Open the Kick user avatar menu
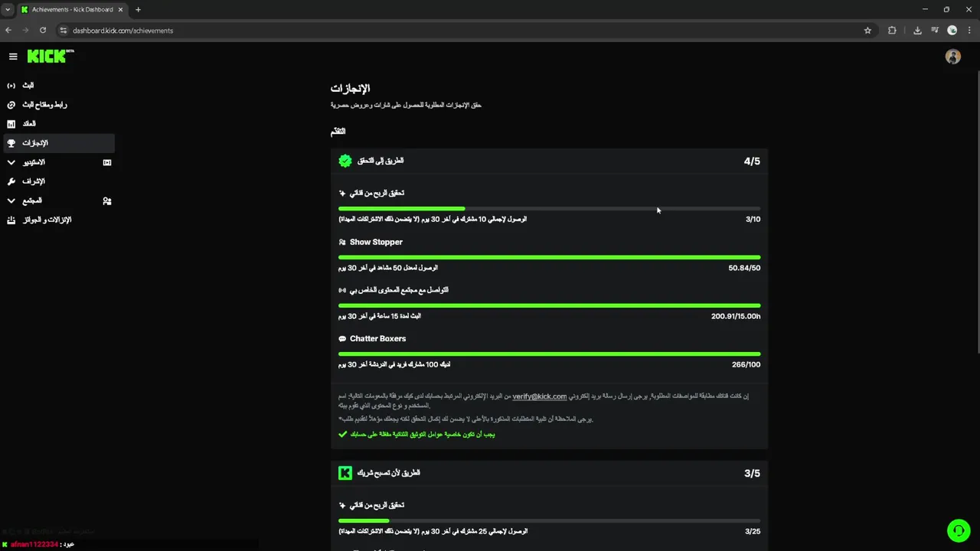Image resolution: width=980 pixels, height=551 pixels. coord(952,57)
